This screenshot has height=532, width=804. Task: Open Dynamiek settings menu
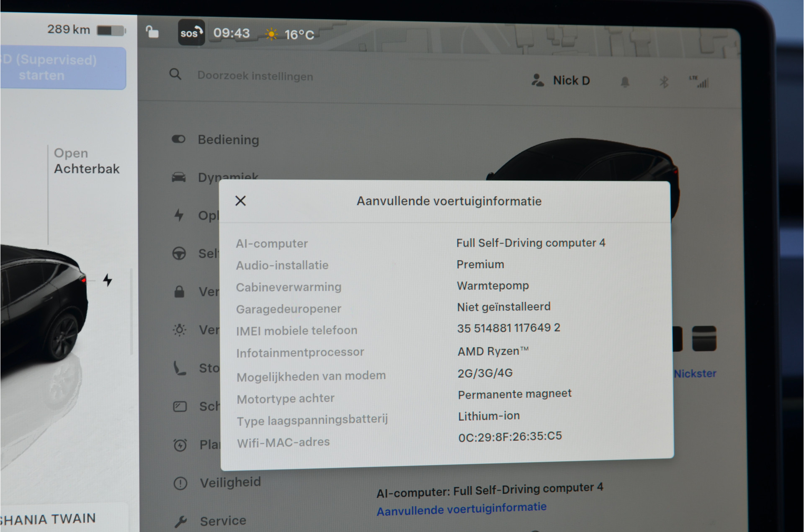pos(215,177)
